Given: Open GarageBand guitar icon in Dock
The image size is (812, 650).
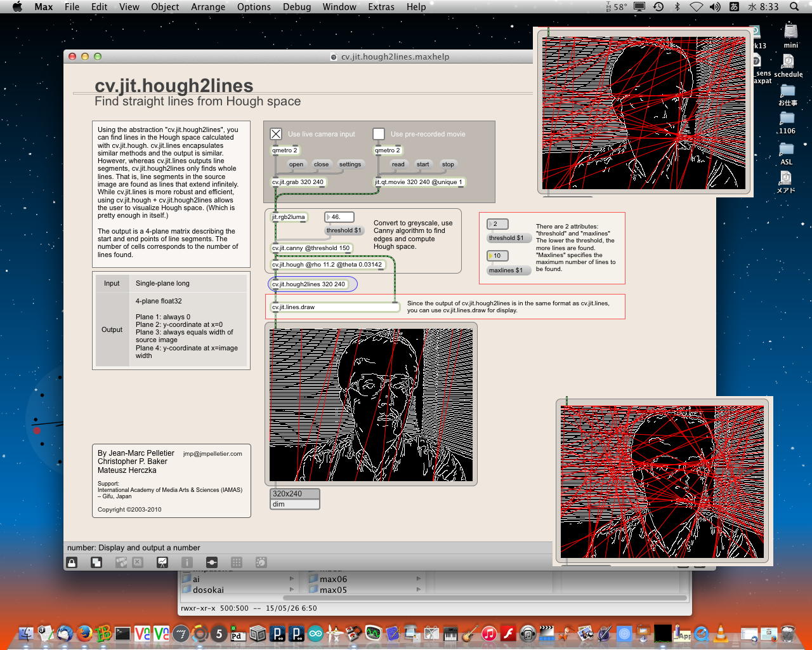Looking at the screenshot, I should (469, 633).
